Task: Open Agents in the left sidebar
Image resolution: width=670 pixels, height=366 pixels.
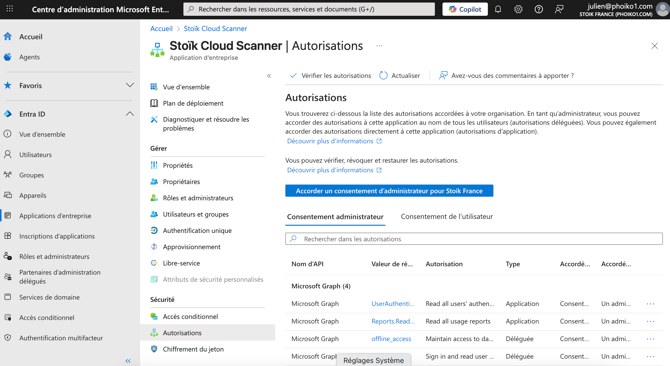Action: pyautogui.click(x=29, y=57)
